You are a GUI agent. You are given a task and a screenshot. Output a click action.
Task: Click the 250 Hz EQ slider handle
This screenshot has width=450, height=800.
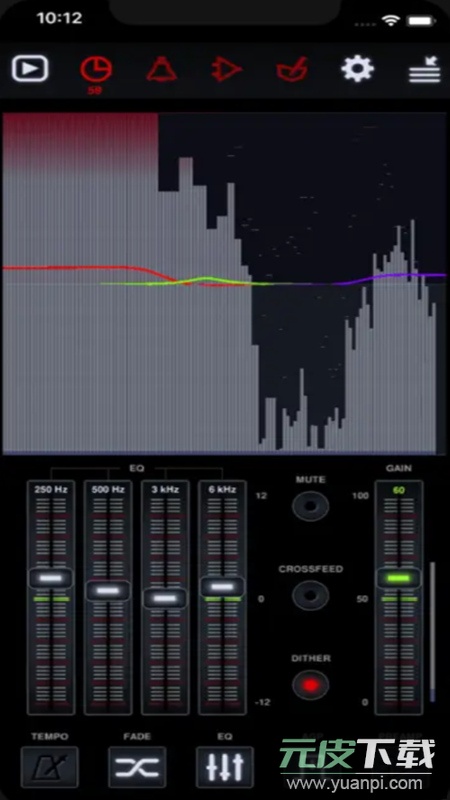click(x=51, y=578)
